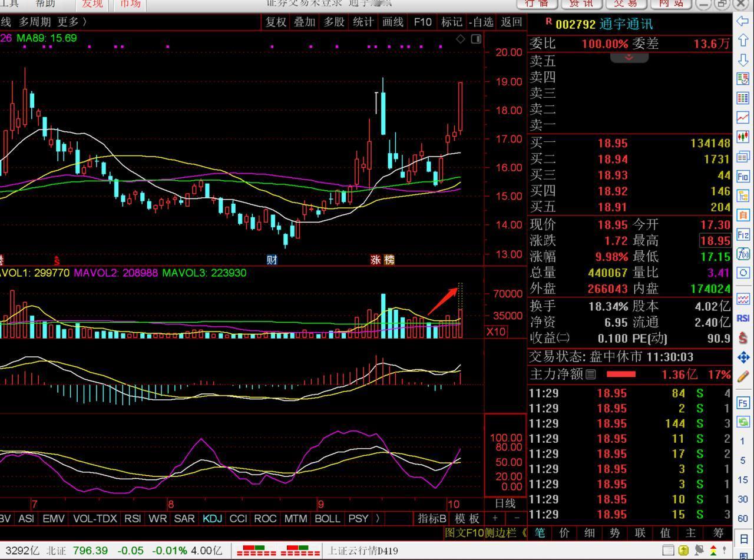Expand the order book red chevron dropdown
Viewport: 754px width, 560px height.
pyautogui.click(x=629, y=57)
